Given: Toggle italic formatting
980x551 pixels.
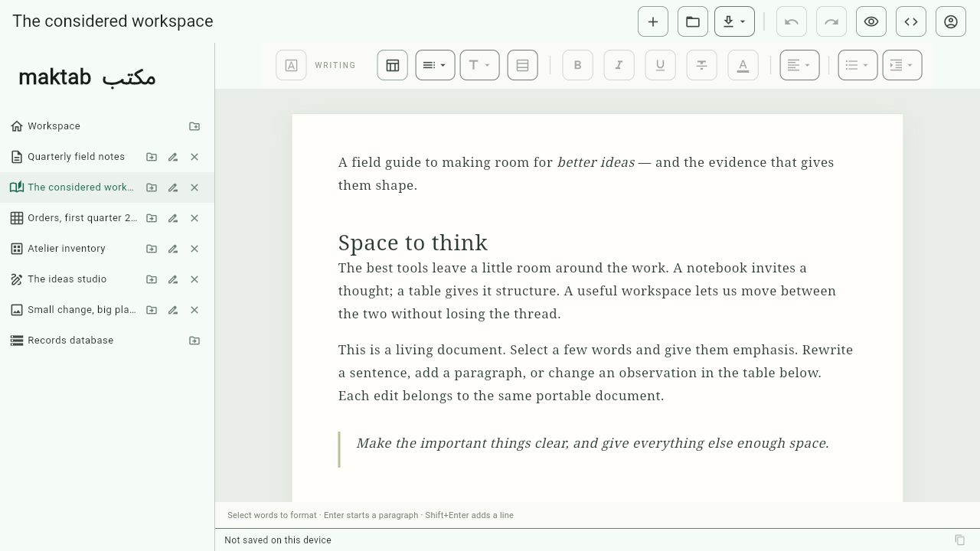Looking at the screenshot, I should pos(619,65).
